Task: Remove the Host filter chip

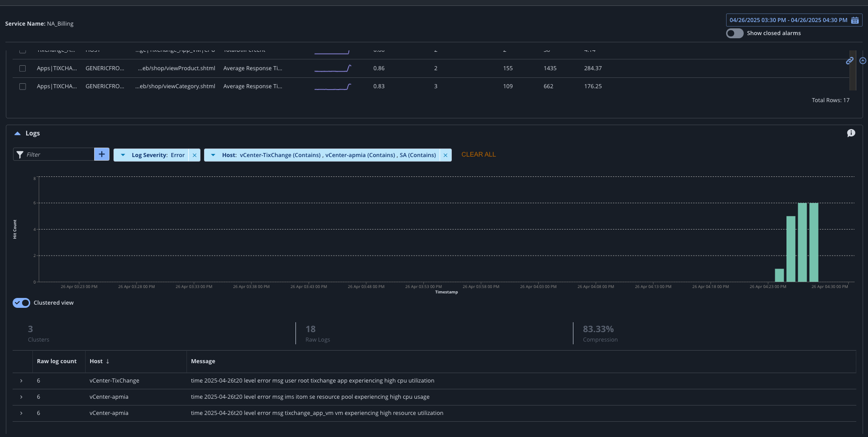Action: point(445,155)
